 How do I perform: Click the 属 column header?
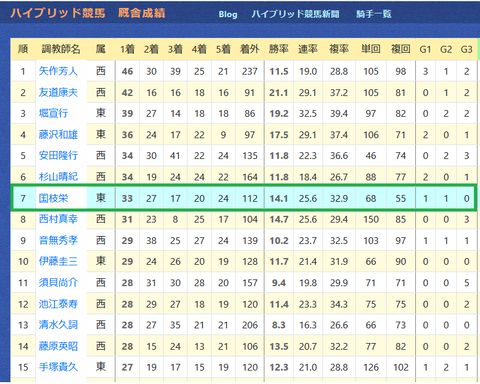coord(101,49)
